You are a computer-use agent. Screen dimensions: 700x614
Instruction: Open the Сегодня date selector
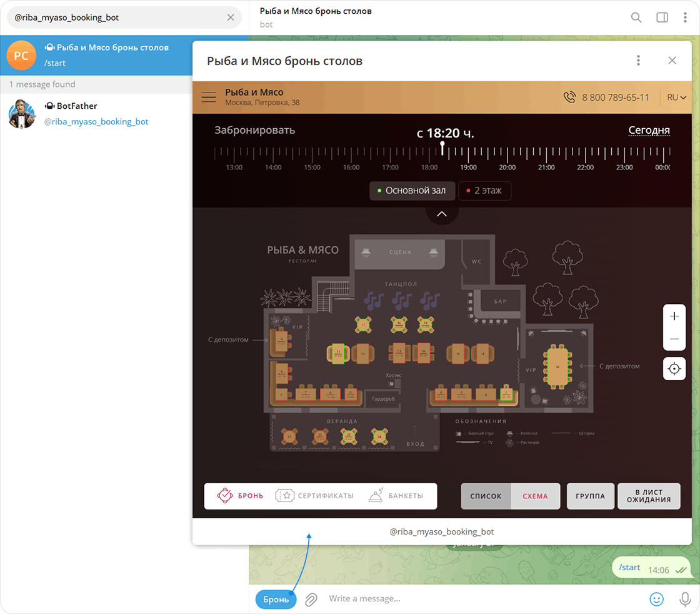click(x=649, y=131)
